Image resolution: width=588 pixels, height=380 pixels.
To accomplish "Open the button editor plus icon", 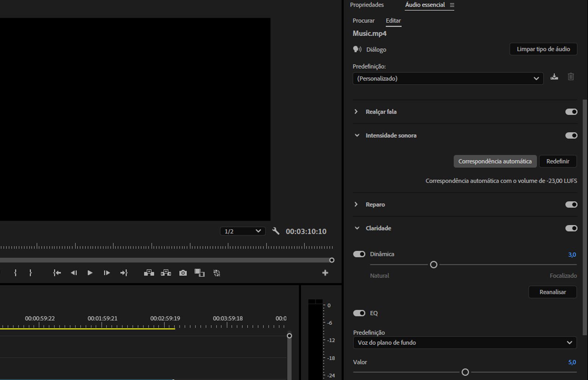I will tap(325, 273).
